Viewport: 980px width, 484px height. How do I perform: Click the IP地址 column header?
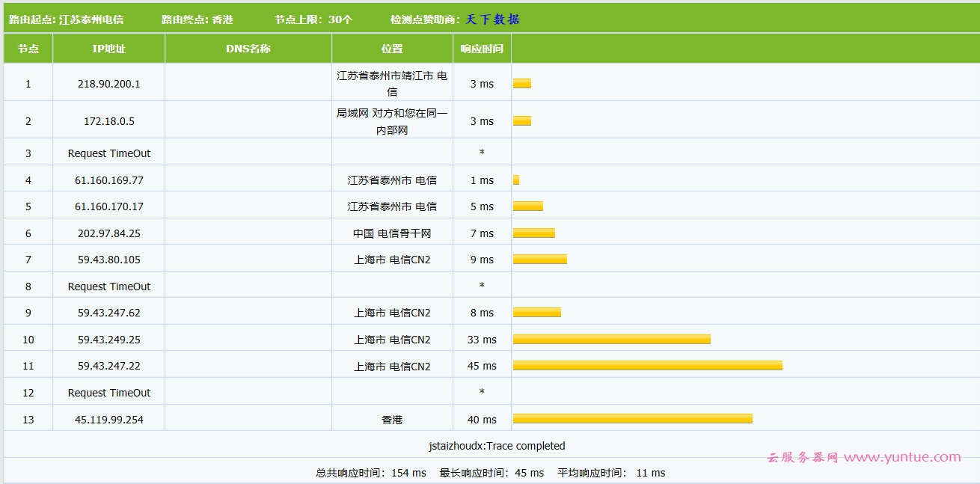point(108,48)
